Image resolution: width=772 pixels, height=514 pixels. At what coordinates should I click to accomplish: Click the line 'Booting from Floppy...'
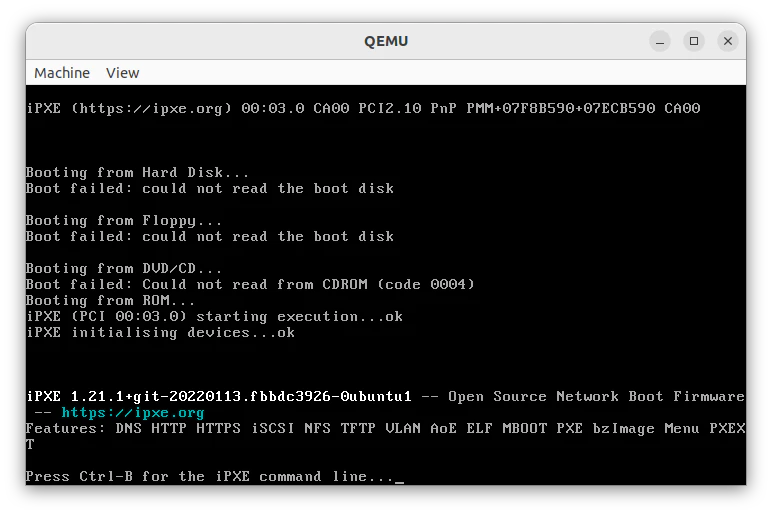coord(124,221)
